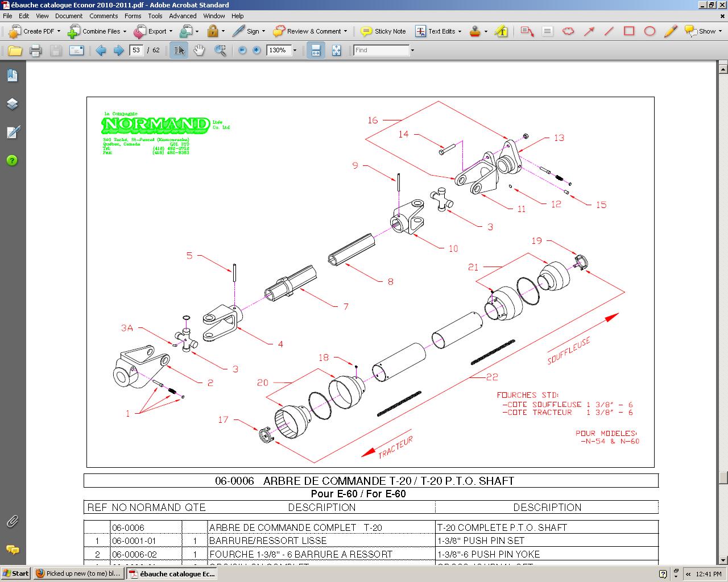Click the Zoom Out minus button

pos(242,51)
